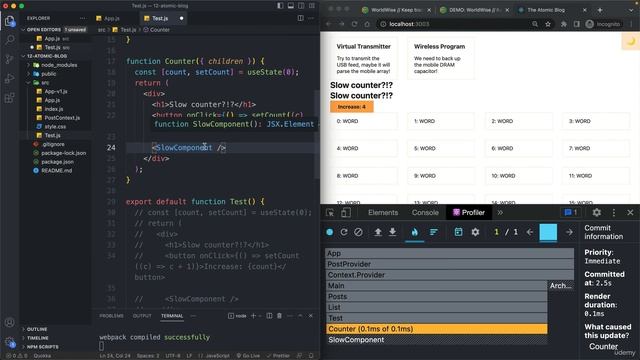The width and height of the screenshot is (640, 360).
Task: Click the delete terminal trash icon
Action: click(280, 316)
